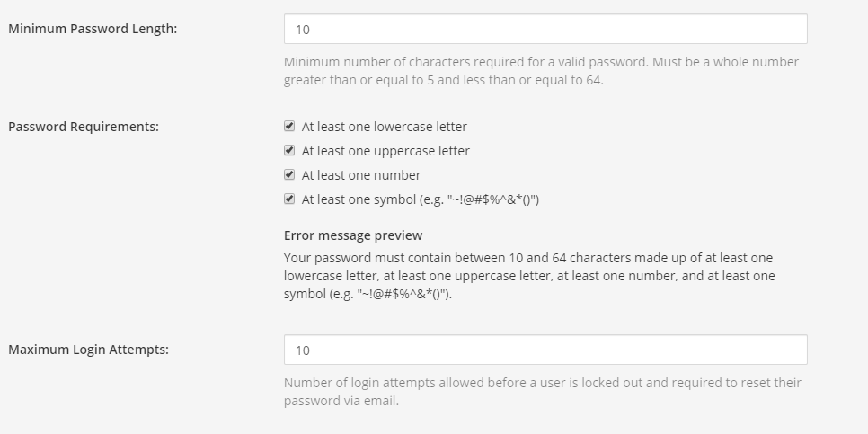Toggle the uppercase letter requirement checkbox
868x434 pixels.
(x=289, y=151)
